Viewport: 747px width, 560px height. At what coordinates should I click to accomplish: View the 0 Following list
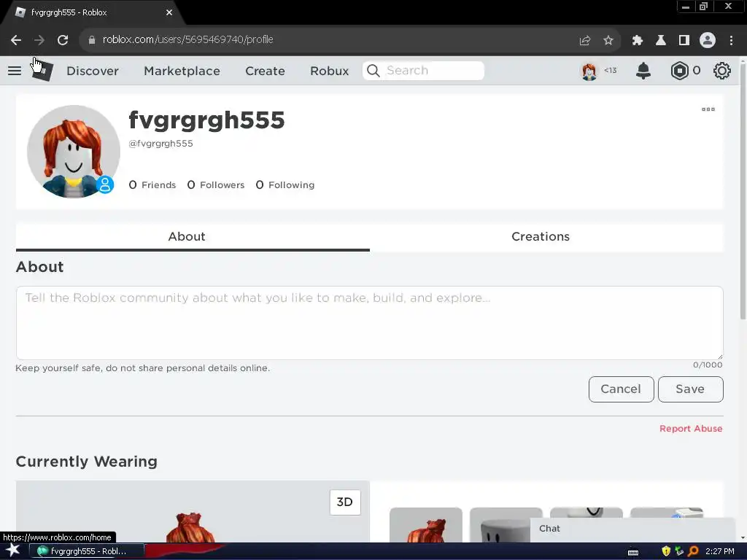pyautogui.click(x=285, y=184)
